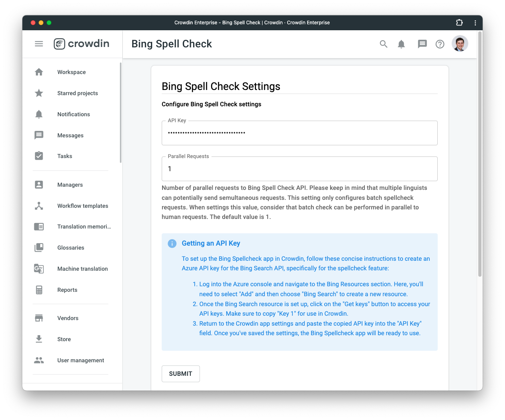The image size is (505, 420).
Task: Toggle the hamburger menu icon
Action: (39, 44)
